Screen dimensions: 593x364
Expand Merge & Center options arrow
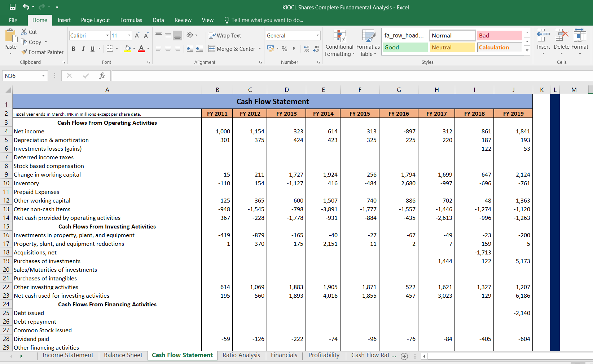tap(260, 49)
